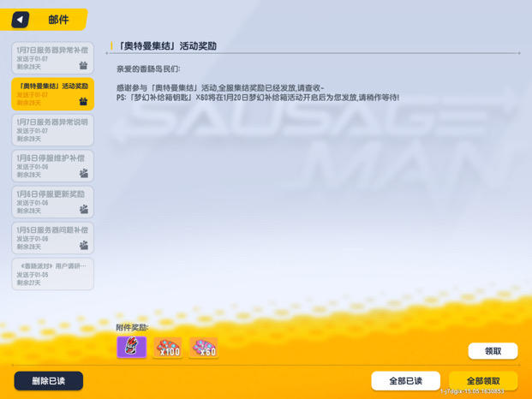This screenshot has width=532, height=399.
Task: Click the 亲爱的香肠岛民们 greeting text
Action: (x=148, y=69)
